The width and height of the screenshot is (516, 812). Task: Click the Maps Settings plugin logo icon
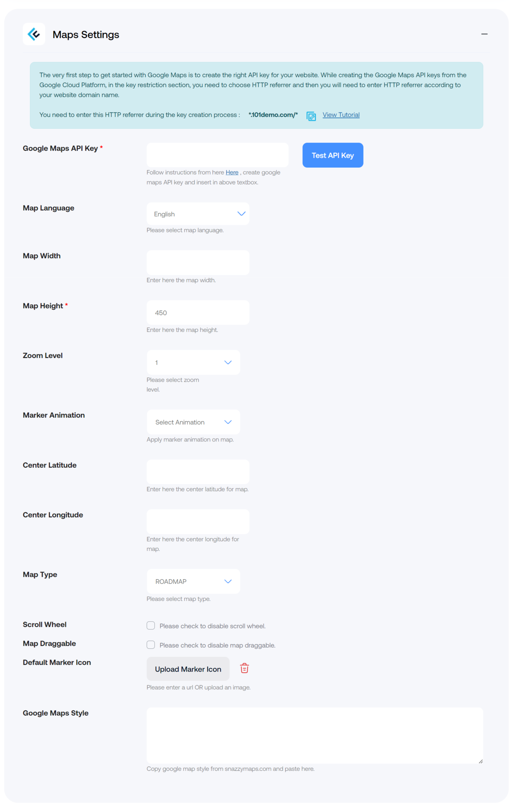coord(34,34)
